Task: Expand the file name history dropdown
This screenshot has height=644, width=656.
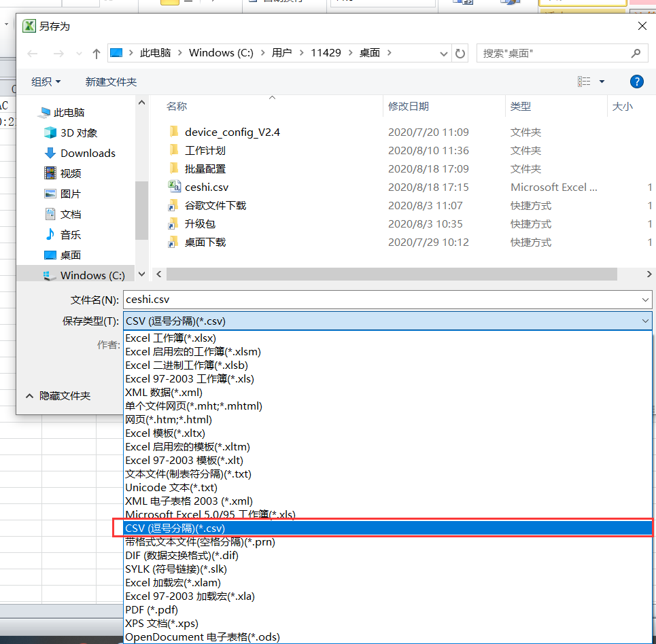Action: point(644,299)
